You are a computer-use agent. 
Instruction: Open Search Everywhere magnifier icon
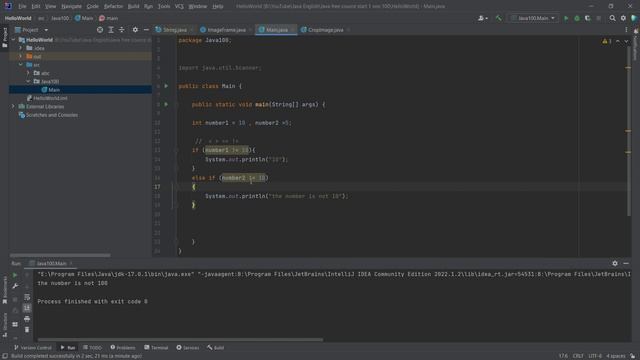[x=612, y=18]
